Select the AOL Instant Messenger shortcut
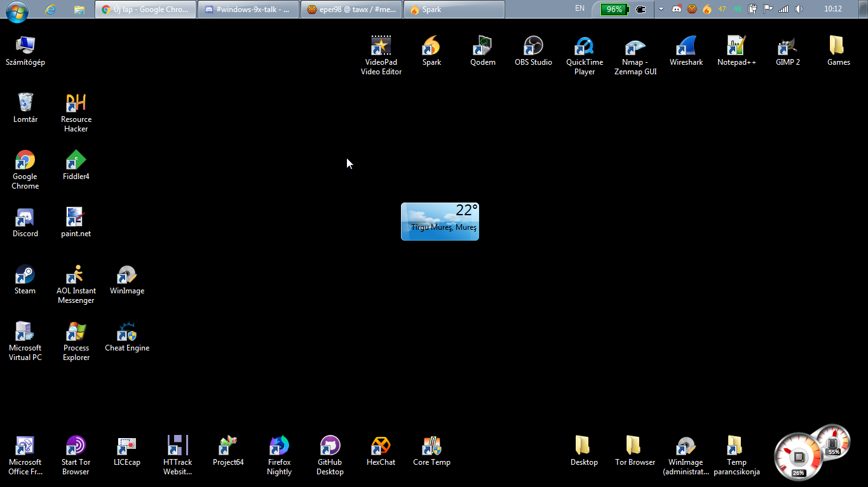 [x=76, y=284]
